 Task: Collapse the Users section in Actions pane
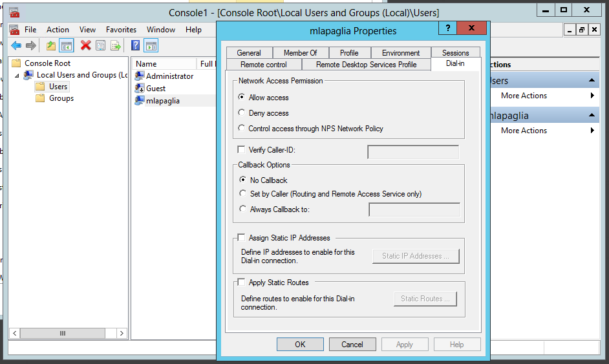point(592,80)
